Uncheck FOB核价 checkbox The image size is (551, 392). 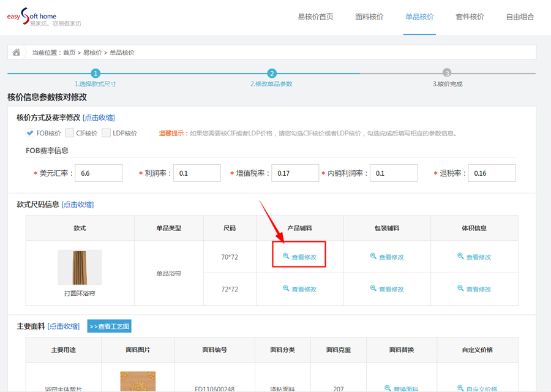click(30, 133)
